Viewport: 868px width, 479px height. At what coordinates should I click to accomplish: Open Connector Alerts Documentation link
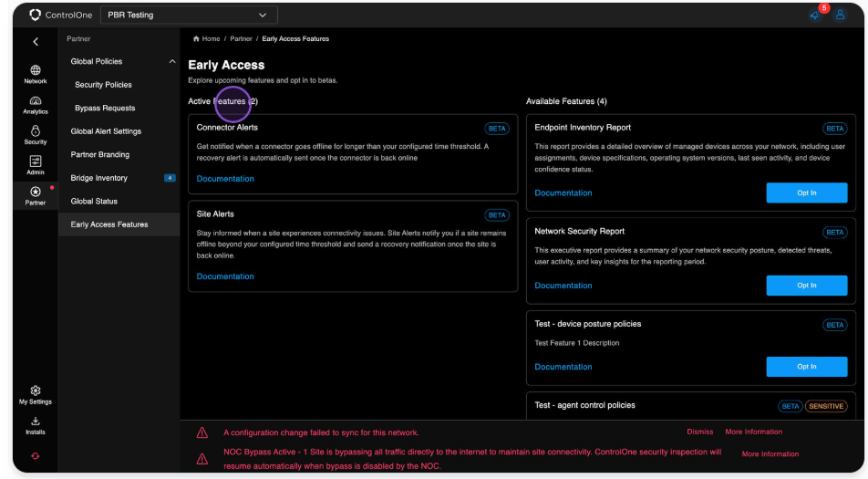tap(225, 179)
